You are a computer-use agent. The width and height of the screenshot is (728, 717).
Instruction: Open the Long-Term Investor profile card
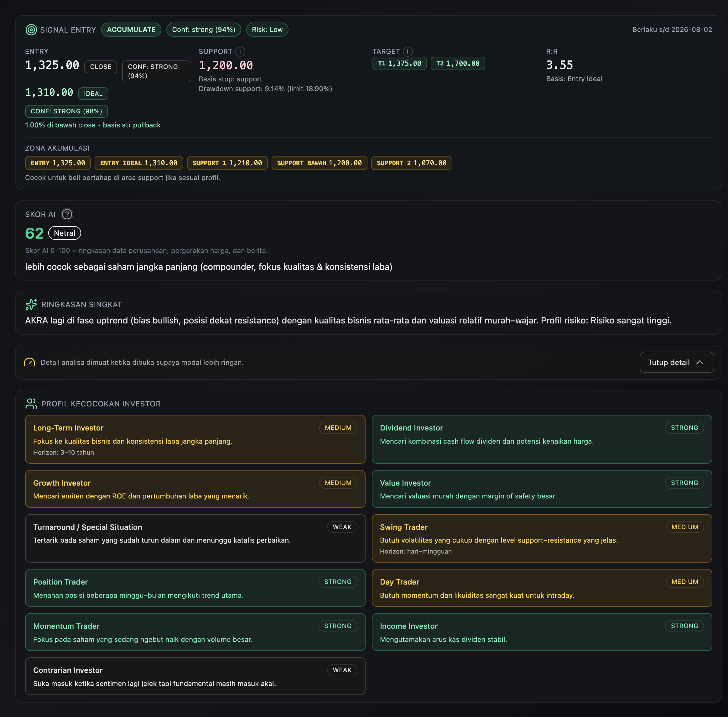195,439
